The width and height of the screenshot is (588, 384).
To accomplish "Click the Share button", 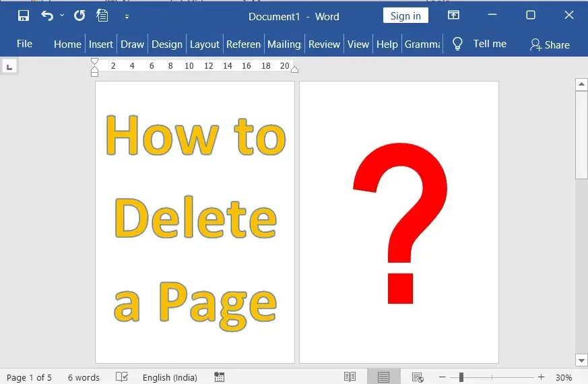I will click(550, 44).
